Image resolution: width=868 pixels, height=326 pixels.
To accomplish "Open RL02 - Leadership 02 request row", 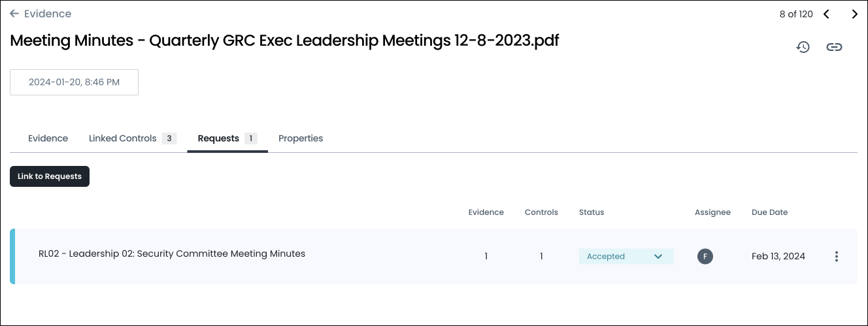I will coord(433,256).
